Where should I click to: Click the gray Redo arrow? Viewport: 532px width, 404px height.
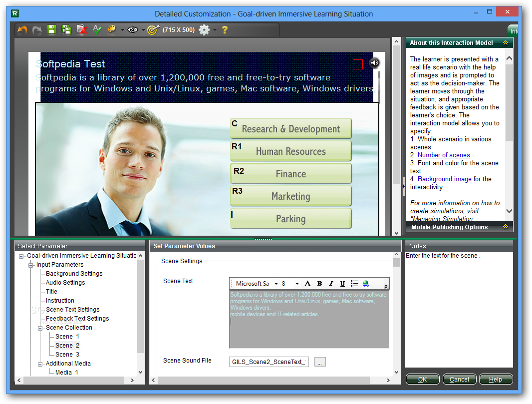[37, 30]
